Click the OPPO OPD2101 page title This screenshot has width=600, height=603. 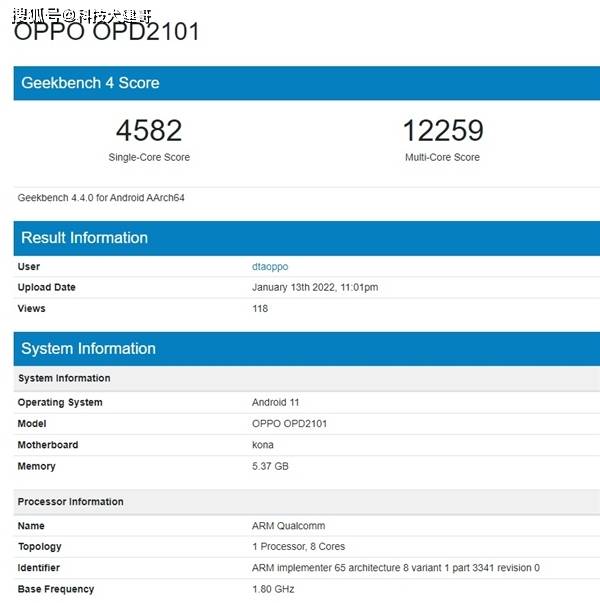(107, 32)
